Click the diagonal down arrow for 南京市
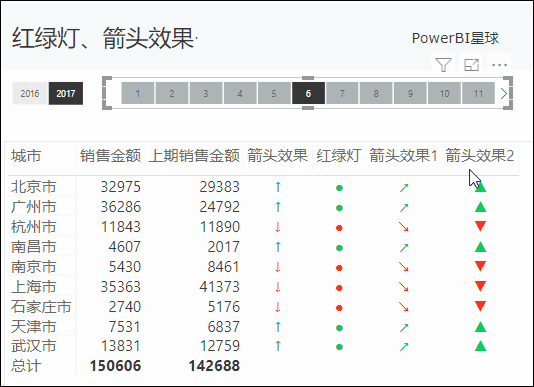The width and height of the screenshot is (534, 387). [404, 267]
